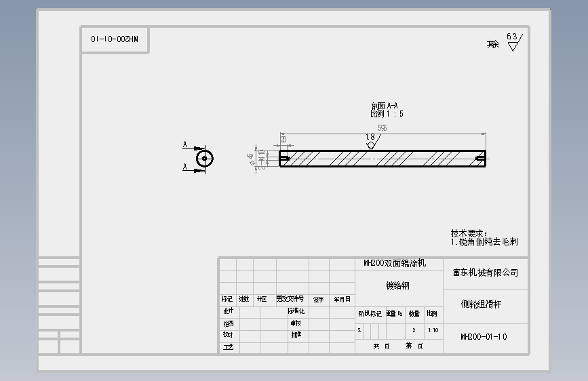Select the '其余' text near the roughness symbol
Image resolution: width=588 pixels, height=381 pixels.
click(493, 44)
